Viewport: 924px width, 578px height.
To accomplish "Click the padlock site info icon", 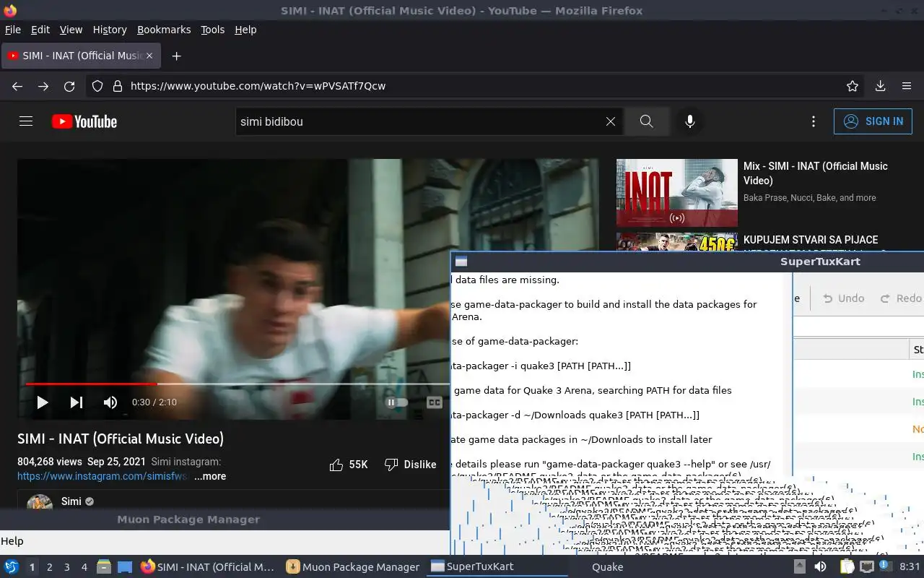I will click(x=118, y=86).
